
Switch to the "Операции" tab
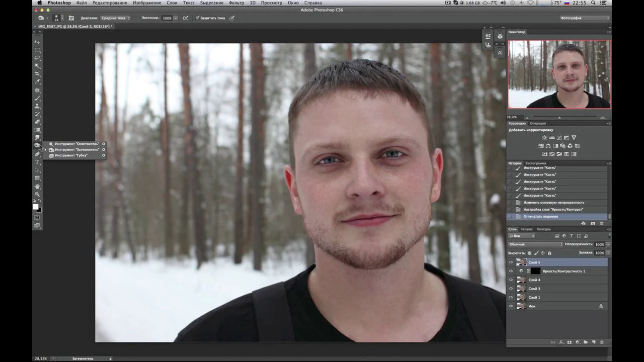[538, 123]
